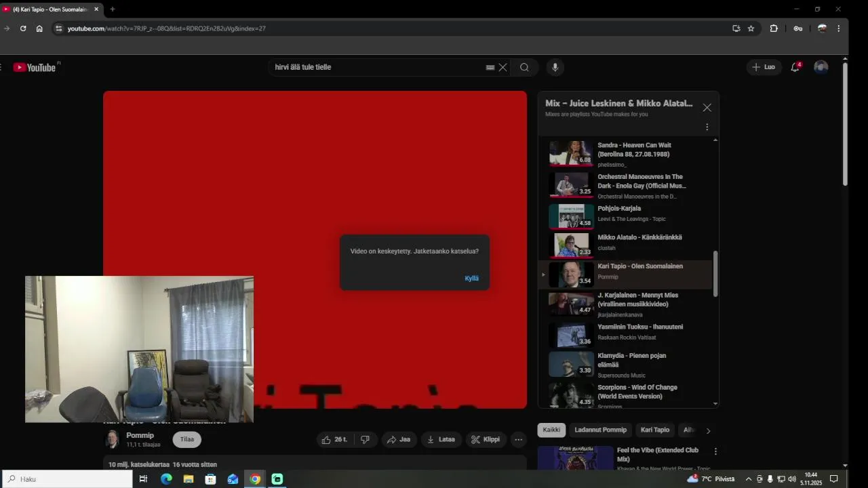Open the weather widget showing 7°C Pilvistä
868x488 pixels.
(711, 479)
